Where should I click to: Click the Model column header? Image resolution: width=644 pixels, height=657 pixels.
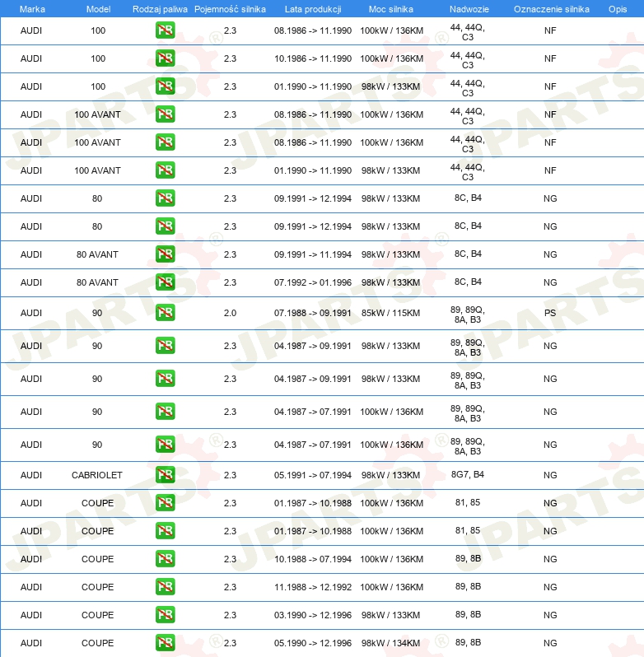tap(99, 9)
